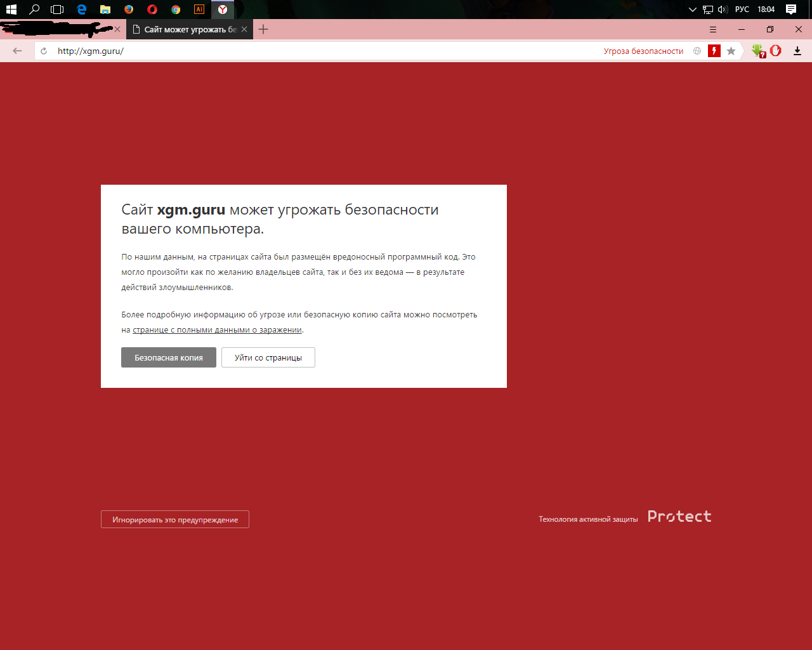Viewport: 812px width, 650px height.
Task: Open Task View on the taskbar
Action: [x=57, y=10]
